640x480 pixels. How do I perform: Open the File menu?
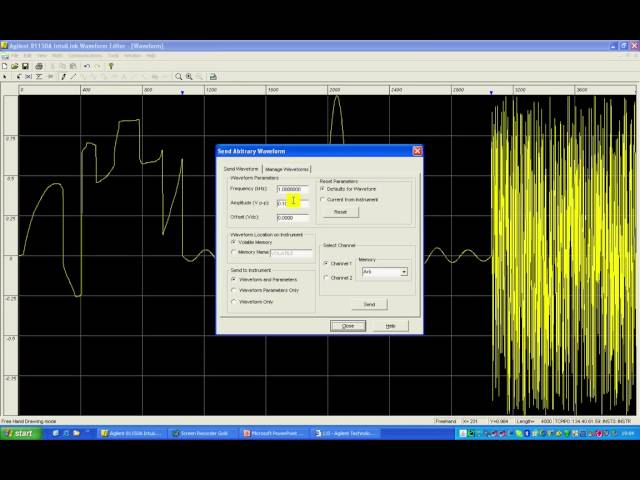(x=15, y=56)
